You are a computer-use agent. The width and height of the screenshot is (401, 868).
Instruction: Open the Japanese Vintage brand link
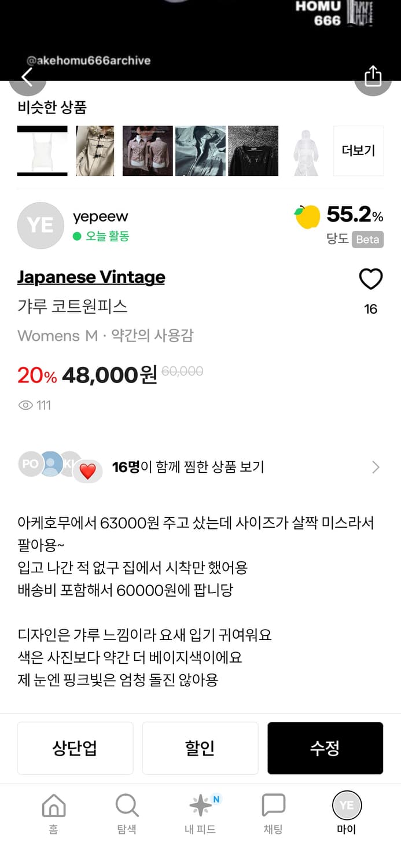pyautogui.click(x=91, y=277)
